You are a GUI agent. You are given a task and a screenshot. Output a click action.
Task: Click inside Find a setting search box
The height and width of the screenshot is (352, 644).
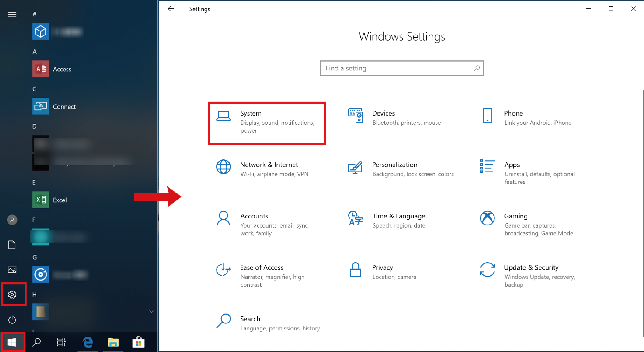tap(398, 68)
